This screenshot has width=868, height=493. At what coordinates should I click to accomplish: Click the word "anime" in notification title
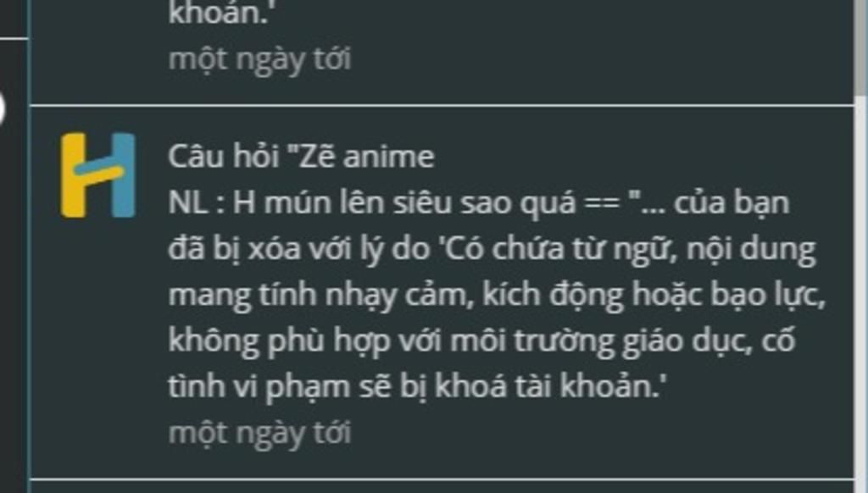388,157
